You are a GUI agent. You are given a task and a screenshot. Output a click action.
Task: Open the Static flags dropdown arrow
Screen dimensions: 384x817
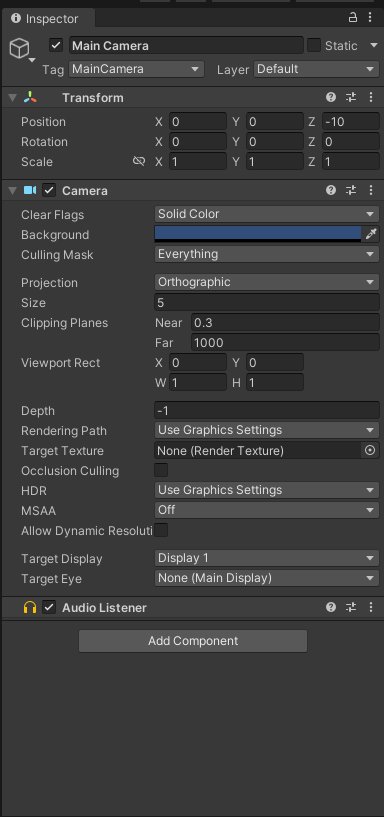coord(374,45)
